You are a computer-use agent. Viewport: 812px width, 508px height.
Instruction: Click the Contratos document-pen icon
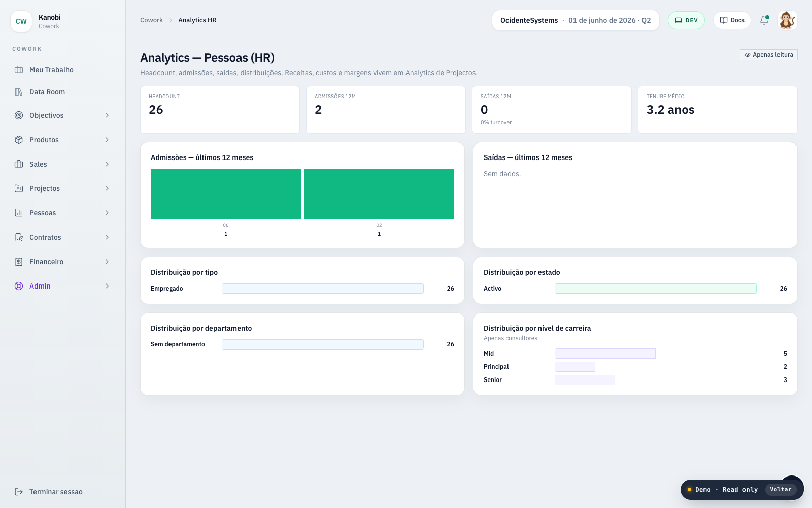coord(19,237)
